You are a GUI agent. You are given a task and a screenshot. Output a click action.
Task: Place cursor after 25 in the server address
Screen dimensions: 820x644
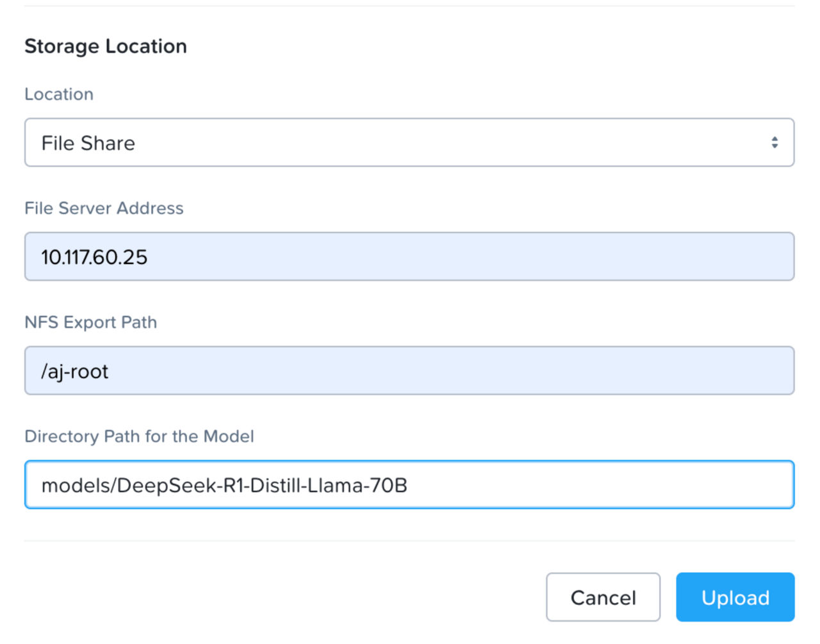pyautogui.click(x=148, y=257)
